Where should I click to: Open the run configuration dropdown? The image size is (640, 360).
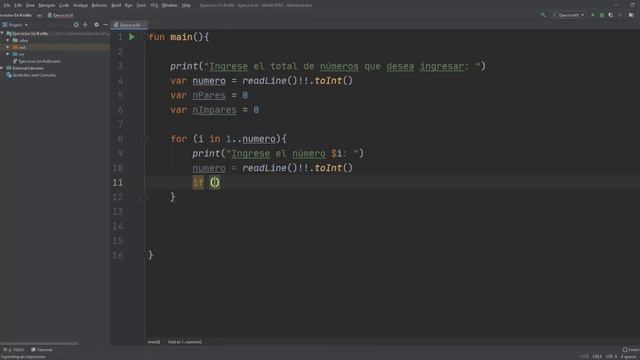pyautogui.click(x=570, y=15)
